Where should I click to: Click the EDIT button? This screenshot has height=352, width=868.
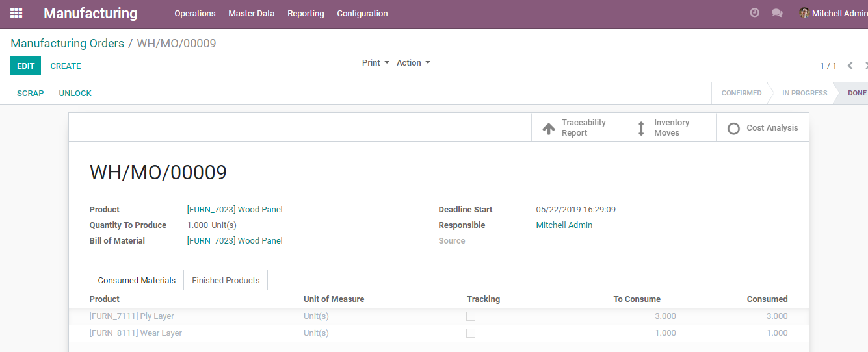point(25,66)
